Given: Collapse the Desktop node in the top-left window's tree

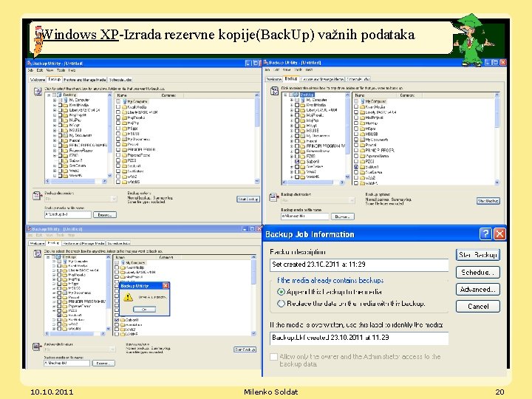Looking at the screenshot, I should tap(49, 95).
